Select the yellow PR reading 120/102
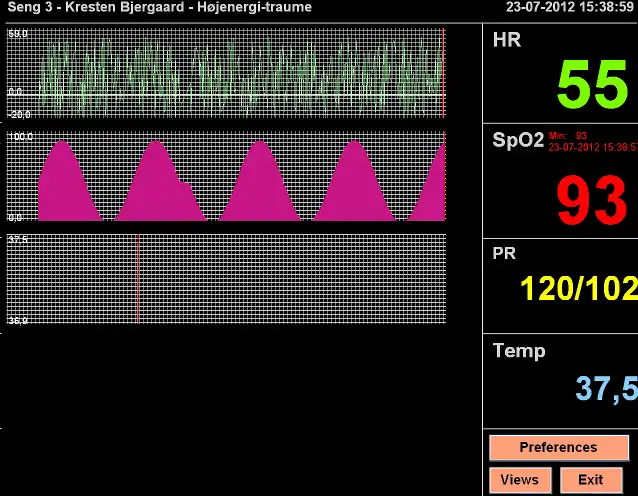638x496 pixels. (x=578, y=289)
